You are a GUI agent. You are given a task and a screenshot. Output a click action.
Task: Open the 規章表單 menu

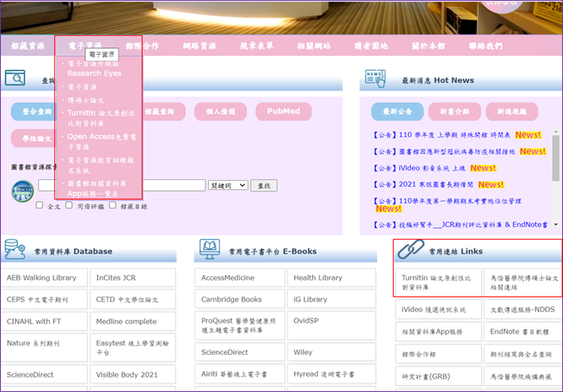pyautogui.click(x=256, y=46)
